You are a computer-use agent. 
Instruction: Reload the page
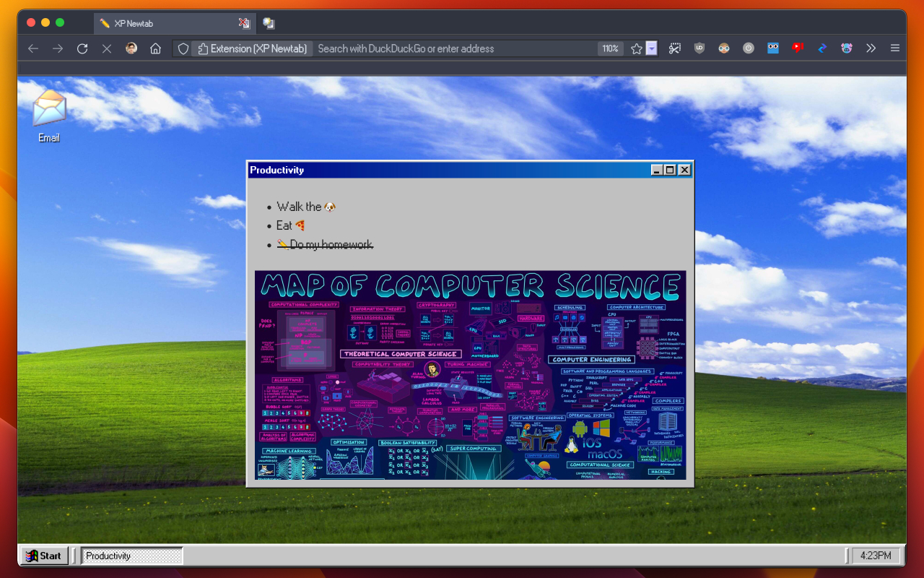(x=82, y=48)
